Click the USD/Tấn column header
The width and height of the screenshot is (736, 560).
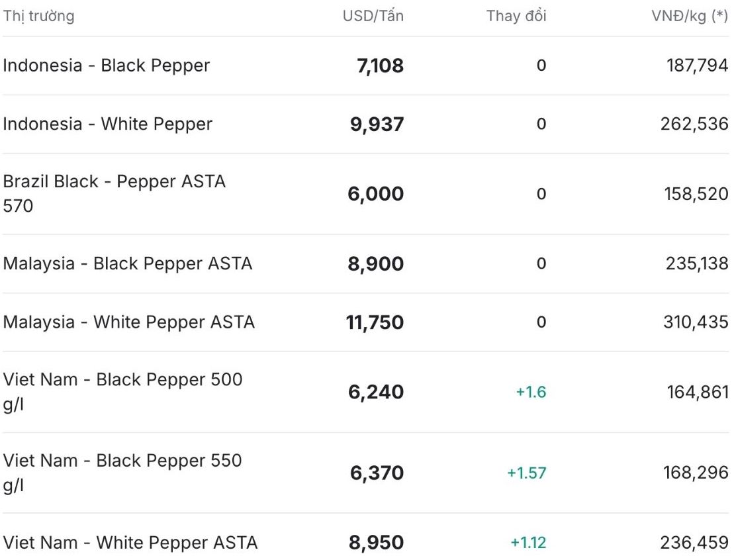point(373,17)
